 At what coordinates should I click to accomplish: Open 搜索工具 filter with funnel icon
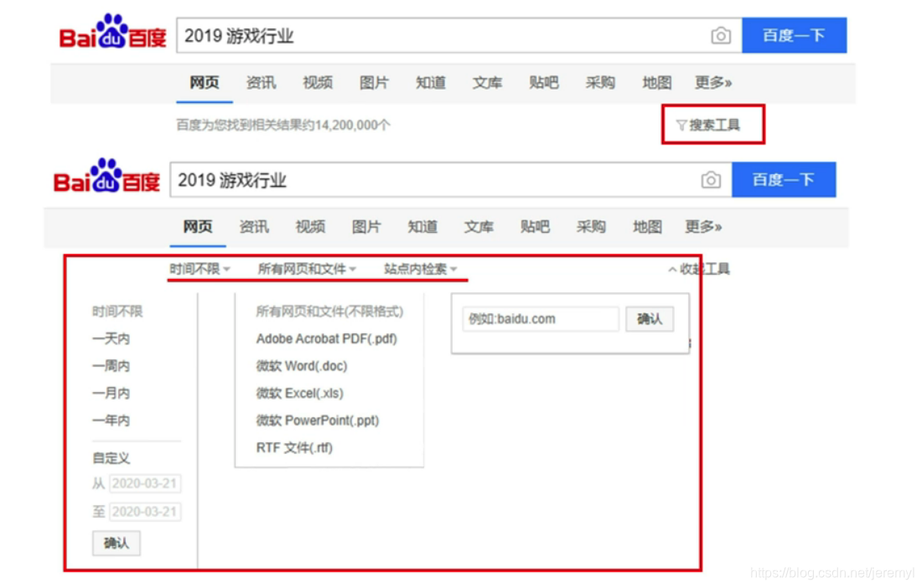click(x=708, y=125)
